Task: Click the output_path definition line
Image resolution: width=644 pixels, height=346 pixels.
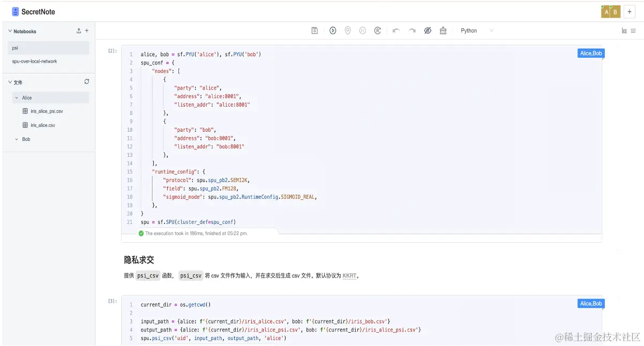Action: pyautogui.click(x=281, y=330)
